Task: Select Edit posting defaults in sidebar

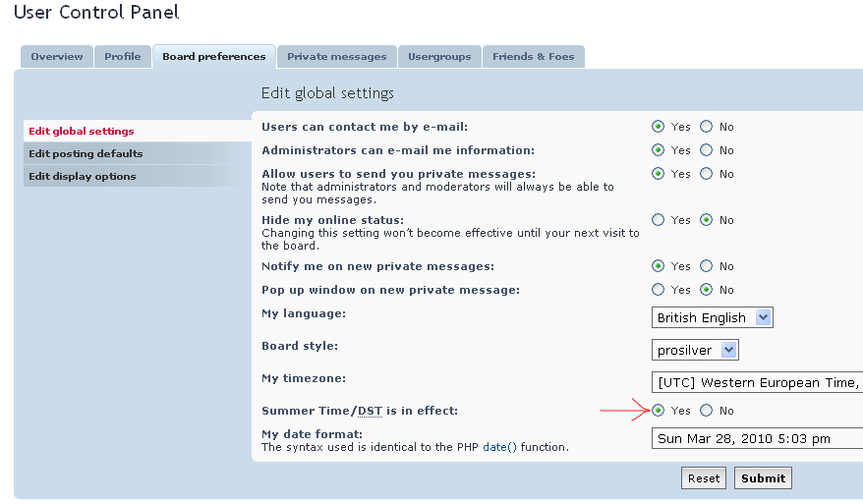Action: (86, 154)
